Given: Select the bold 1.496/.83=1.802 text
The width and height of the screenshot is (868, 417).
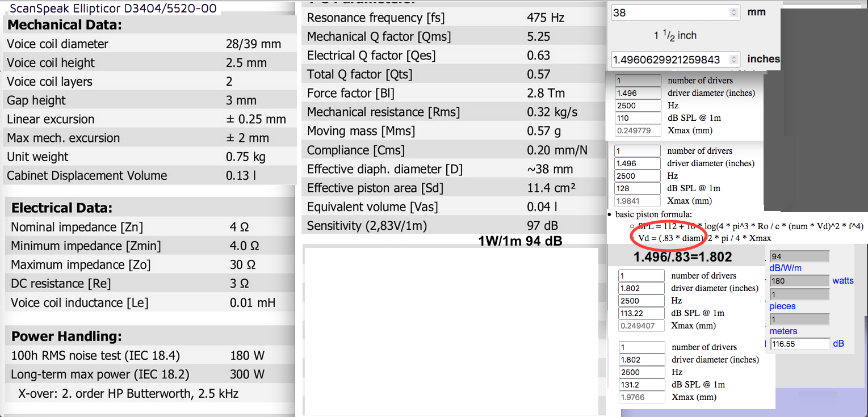Looking at the screenshot, I should pos(683,257).
